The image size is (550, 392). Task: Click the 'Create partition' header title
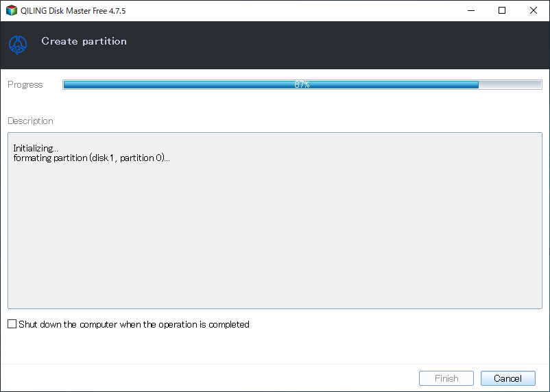pos(84,41)
